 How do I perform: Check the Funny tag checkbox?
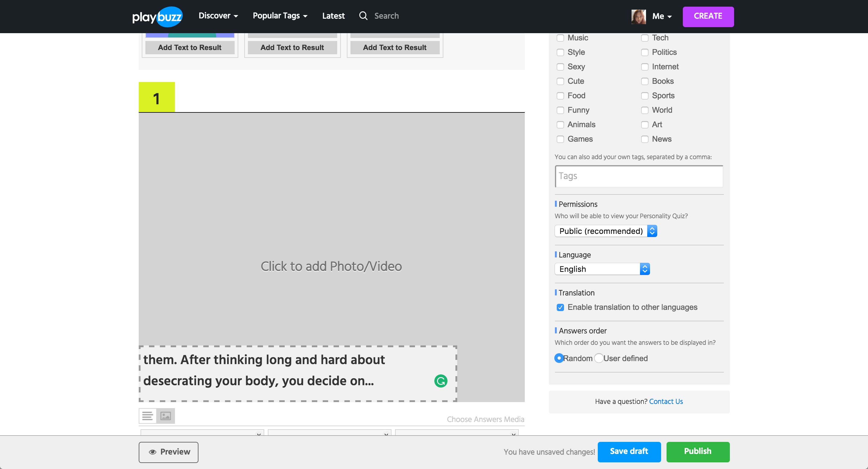560,110
